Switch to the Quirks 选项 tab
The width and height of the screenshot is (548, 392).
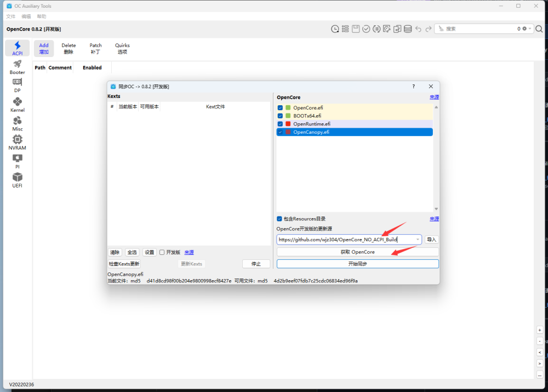pyautogui.click(x=122, y=48)
